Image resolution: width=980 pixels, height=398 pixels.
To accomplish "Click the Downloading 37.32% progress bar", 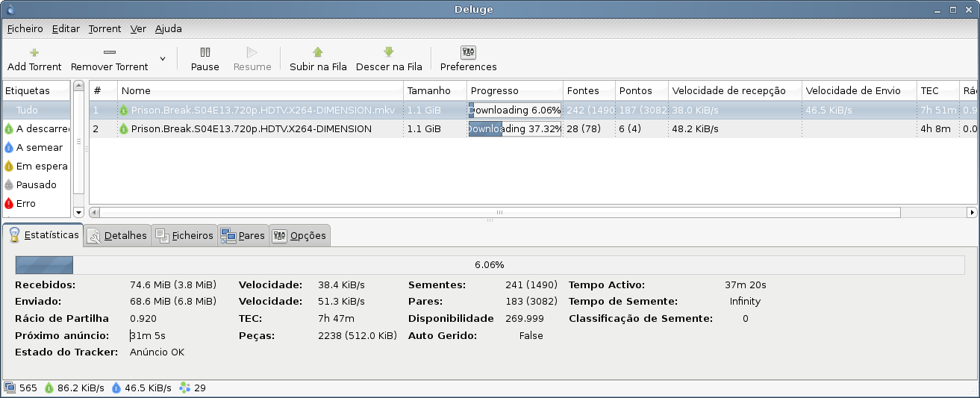I will tap(515, 128).
